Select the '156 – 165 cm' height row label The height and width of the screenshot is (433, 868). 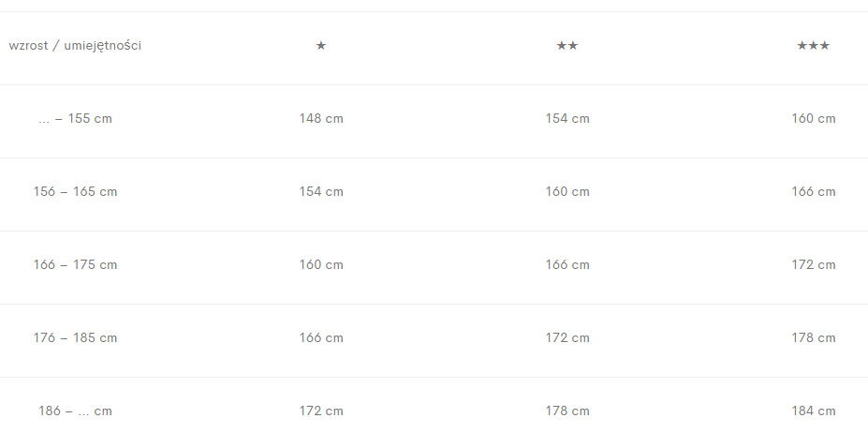(x=75, y=192)
